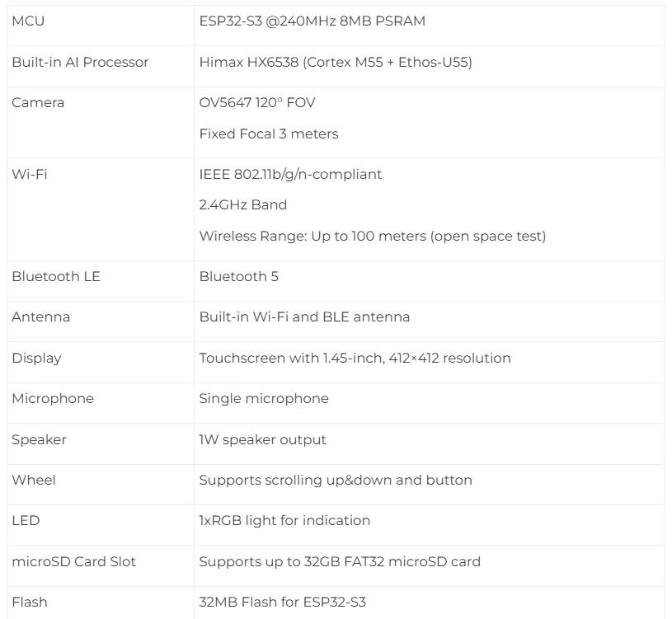Viewport: 672px width, 619px height.
Task: Click the OV5647 120° FOV text
Action: click(x=257, y=103)
